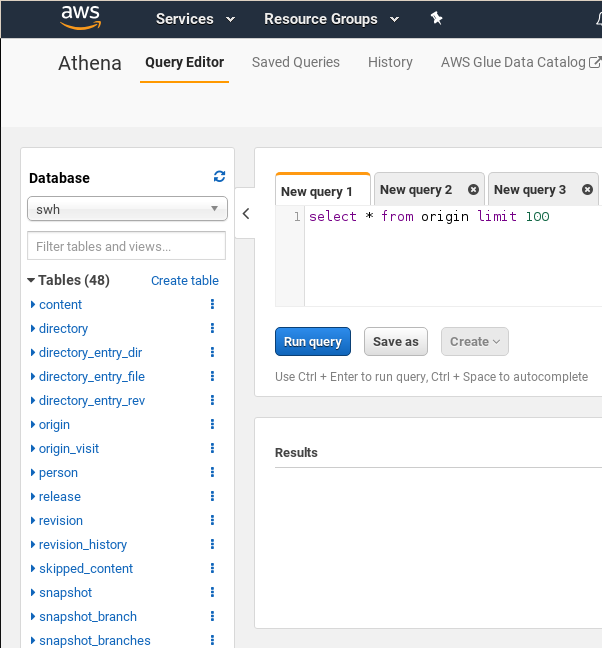Click the origin_visit table name
602x648 pixels.
tap(69, 449)
